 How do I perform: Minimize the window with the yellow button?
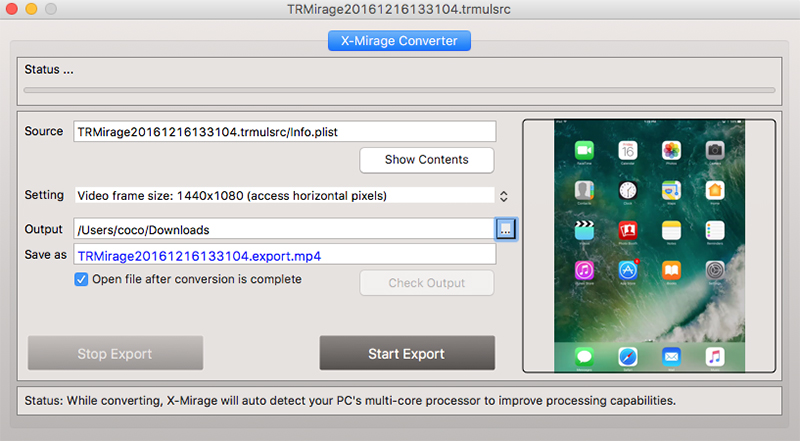[x=31, y=9]
